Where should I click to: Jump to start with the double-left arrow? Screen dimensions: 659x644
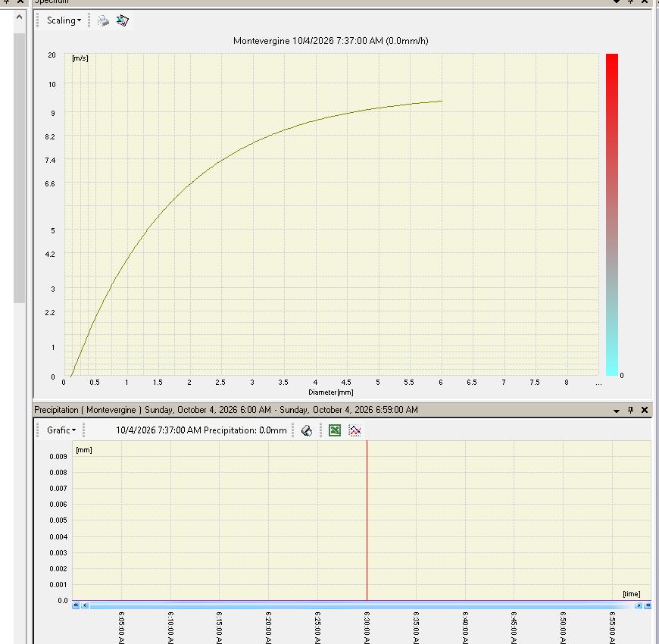tap(76, 605)
